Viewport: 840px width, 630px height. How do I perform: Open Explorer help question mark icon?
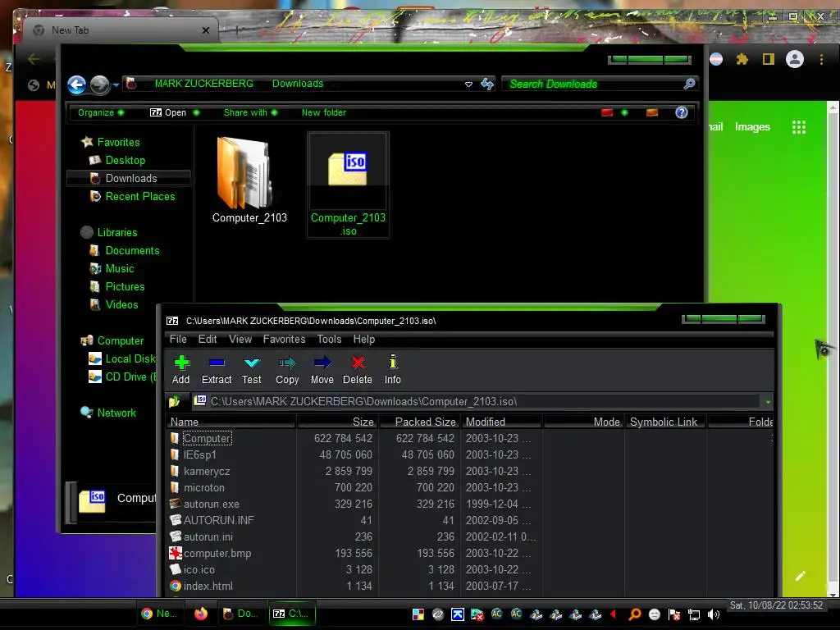pos(682,112)
